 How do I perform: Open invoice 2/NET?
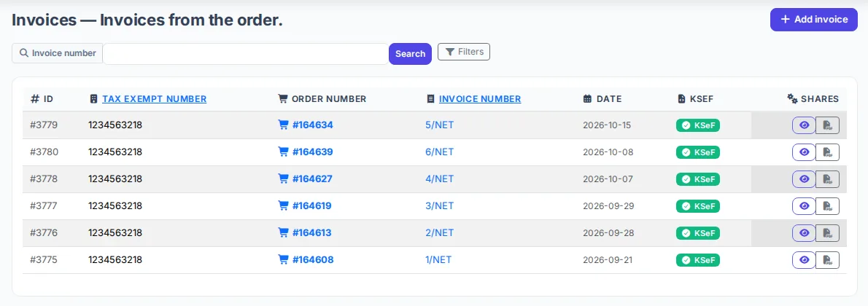(x=440, y=233)
